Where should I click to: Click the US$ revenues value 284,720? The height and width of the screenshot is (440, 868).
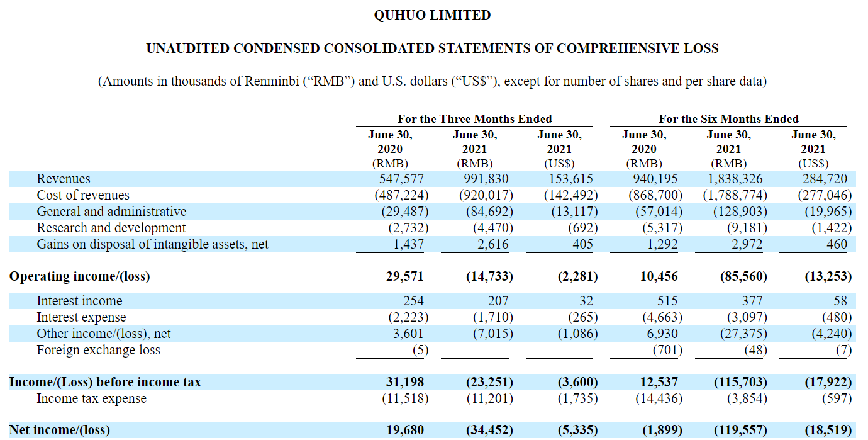coord(826,179)
